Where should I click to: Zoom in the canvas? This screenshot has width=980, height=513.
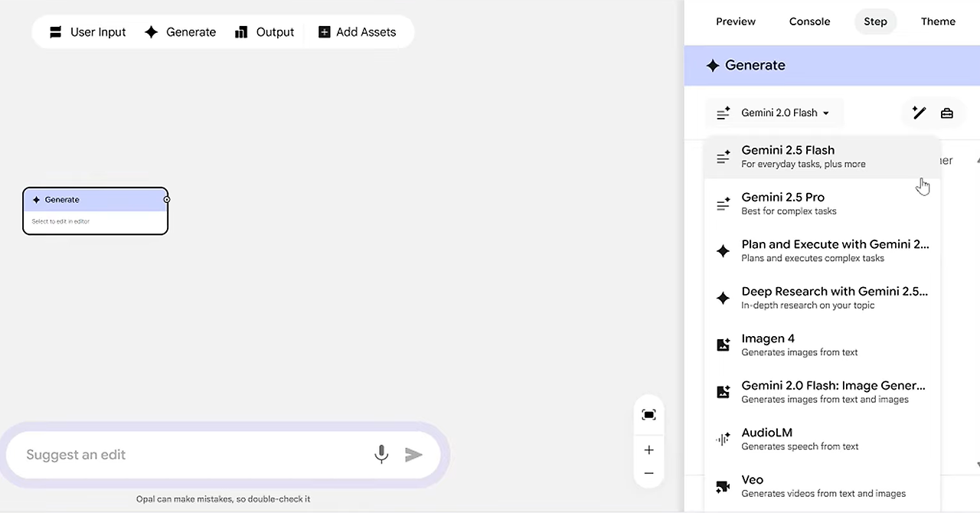[648, 450]
